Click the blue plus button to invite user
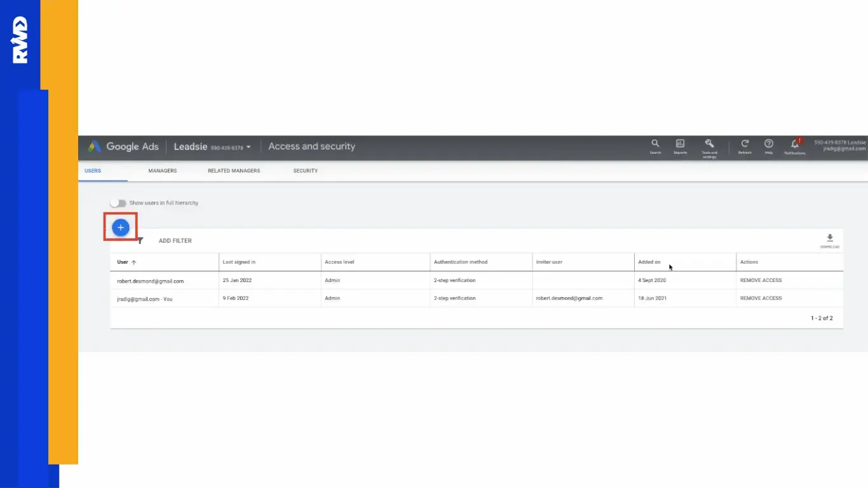The image size is (868, 488). click(x=120, y=227)
